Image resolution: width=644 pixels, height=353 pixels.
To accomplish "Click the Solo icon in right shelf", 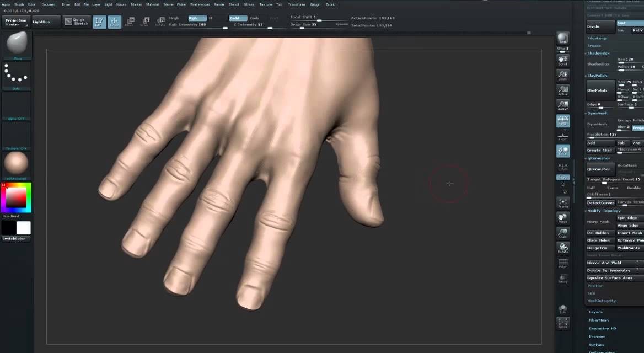I will [563, 309].
